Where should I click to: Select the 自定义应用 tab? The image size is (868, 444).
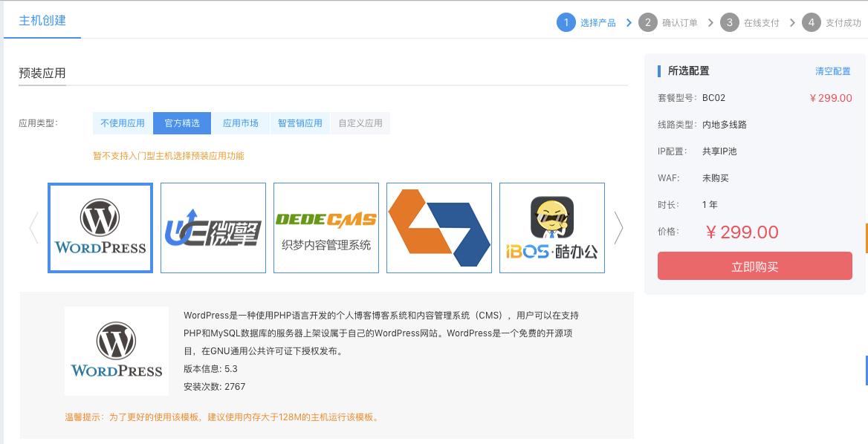[x=360, y=123]
